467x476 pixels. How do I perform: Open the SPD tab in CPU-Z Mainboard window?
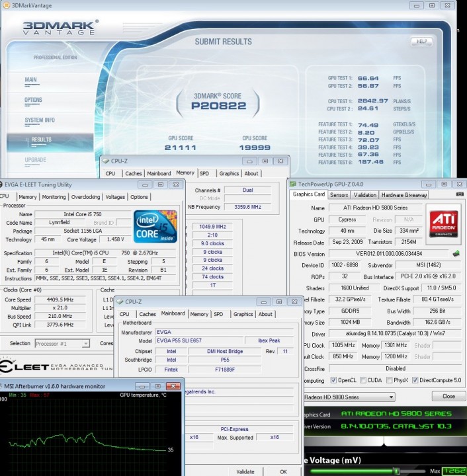[218, 314]
